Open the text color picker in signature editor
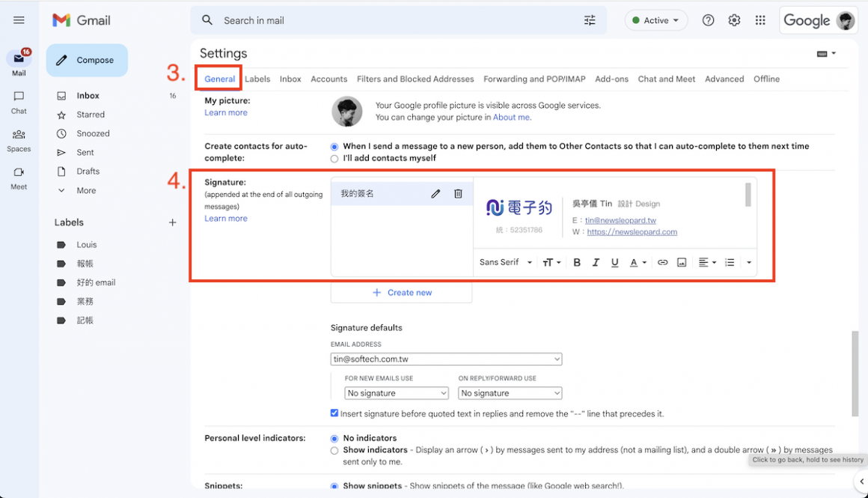This screenshot has height=498, width=868. tap(635, 262)
